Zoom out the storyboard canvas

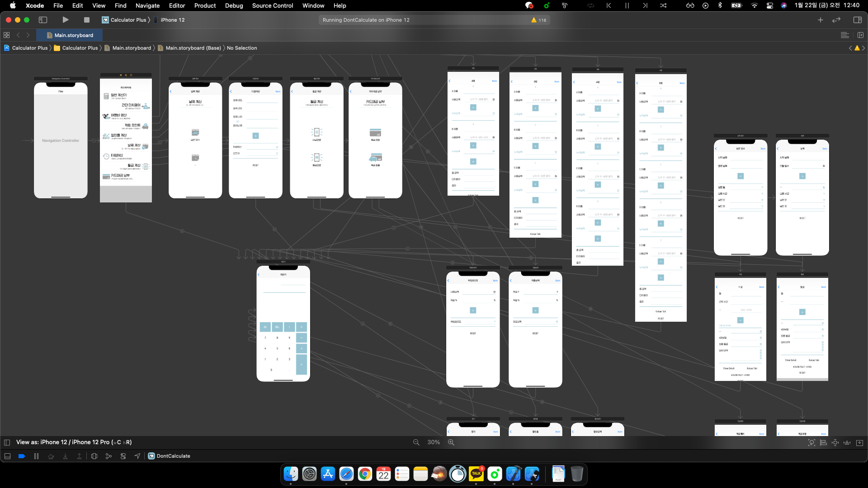click(x=416, y=442)
